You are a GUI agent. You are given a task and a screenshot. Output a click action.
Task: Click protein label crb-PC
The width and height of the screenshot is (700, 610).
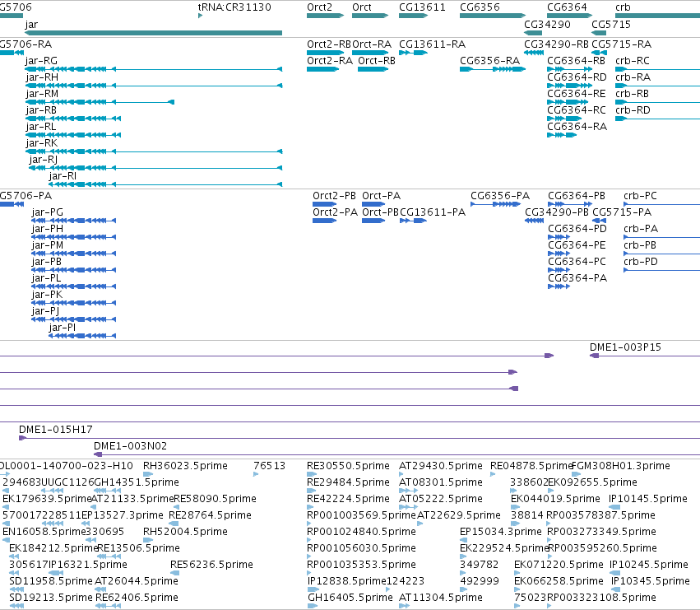[x=640, y=196]
